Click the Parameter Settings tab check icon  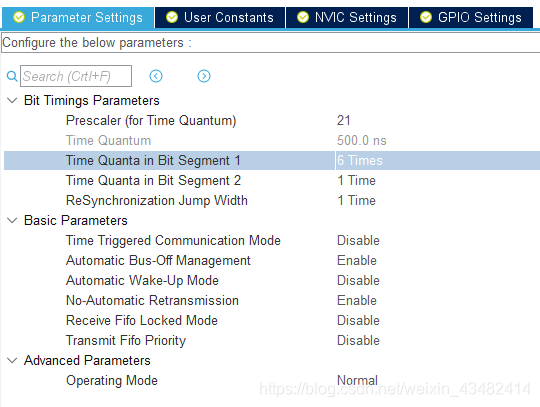19,17
